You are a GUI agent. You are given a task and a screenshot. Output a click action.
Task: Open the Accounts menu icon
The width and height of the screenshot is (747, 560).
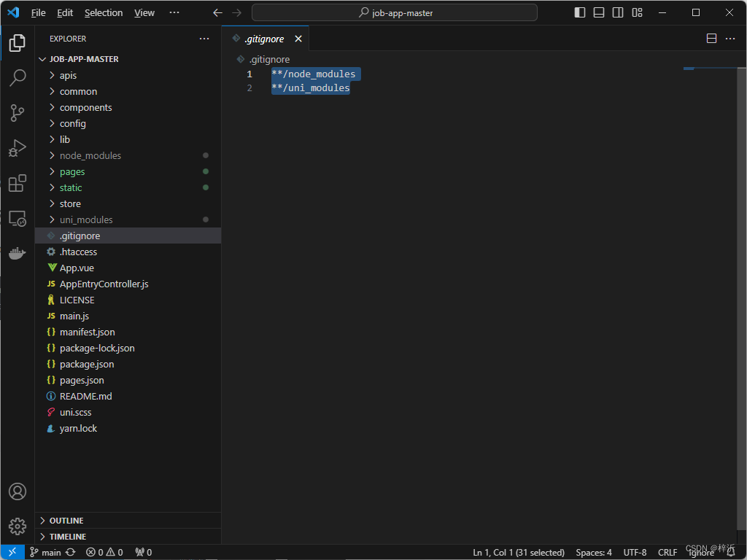click(x=18, y=491)
